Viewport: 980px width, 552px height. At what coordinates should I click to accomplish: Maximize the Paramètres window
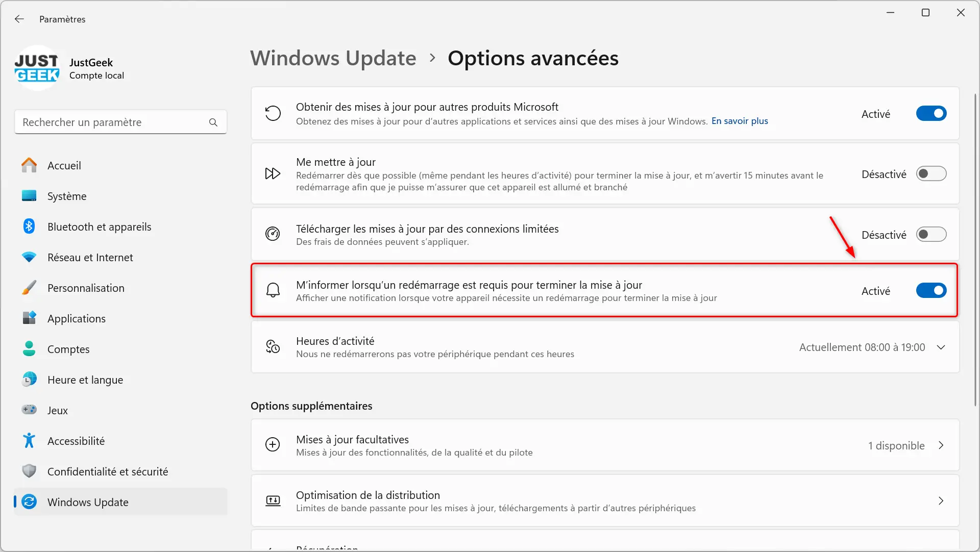(x=925, y=13)
